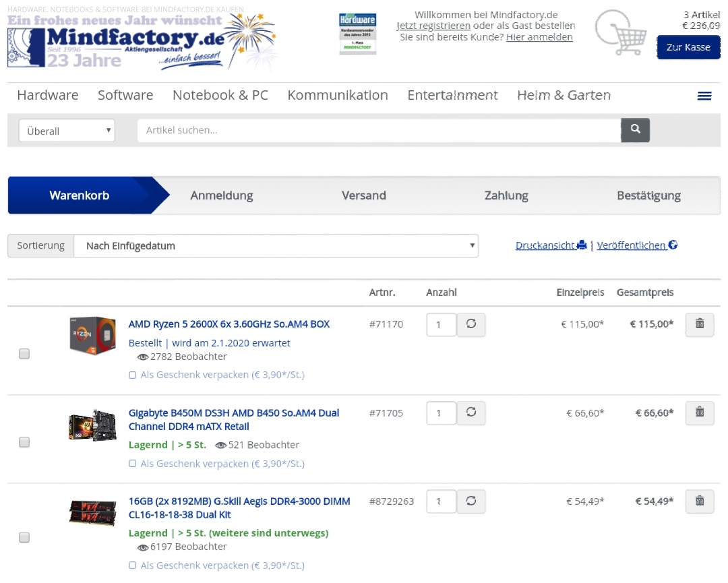This screenshot has width=728, height=583.
Task: Select the AMD Ryzen 5 2600X row checkbox
Action: [x=24, y=354]
